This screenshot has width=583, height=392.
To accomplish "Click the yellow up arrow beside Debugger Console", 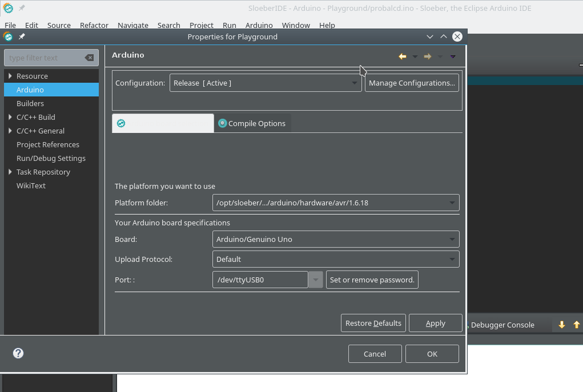I will [x=577, y=325].
